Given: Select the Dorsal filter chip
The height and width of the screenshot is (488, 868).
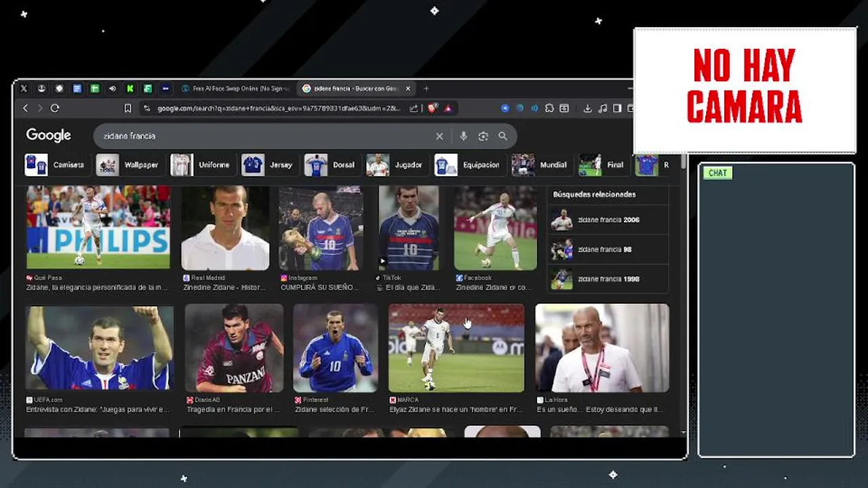Looking at the screenshot, I should [331, 165].
